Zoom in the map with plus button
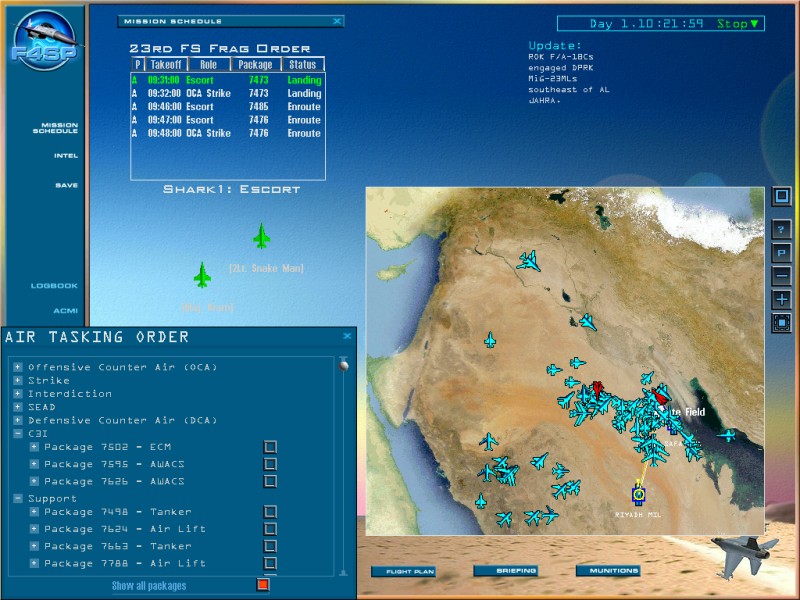The height and width of the screenshot is (600, 800). (x=781, y=299)
